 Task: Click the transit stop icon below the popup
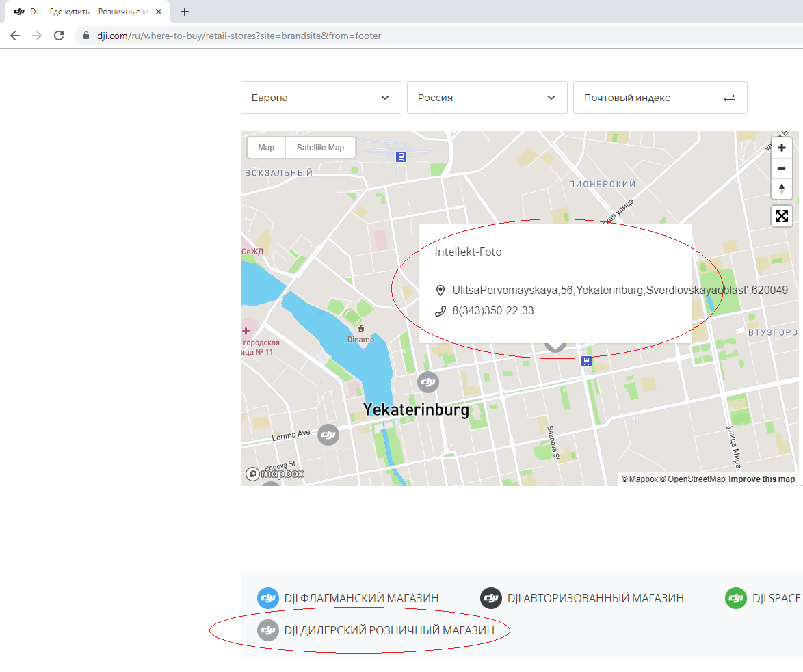click(586, 362)
